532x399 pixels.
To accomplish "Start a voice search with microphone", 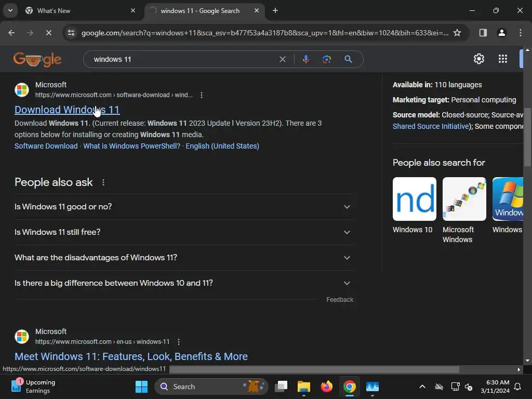I will coord(305,59).
